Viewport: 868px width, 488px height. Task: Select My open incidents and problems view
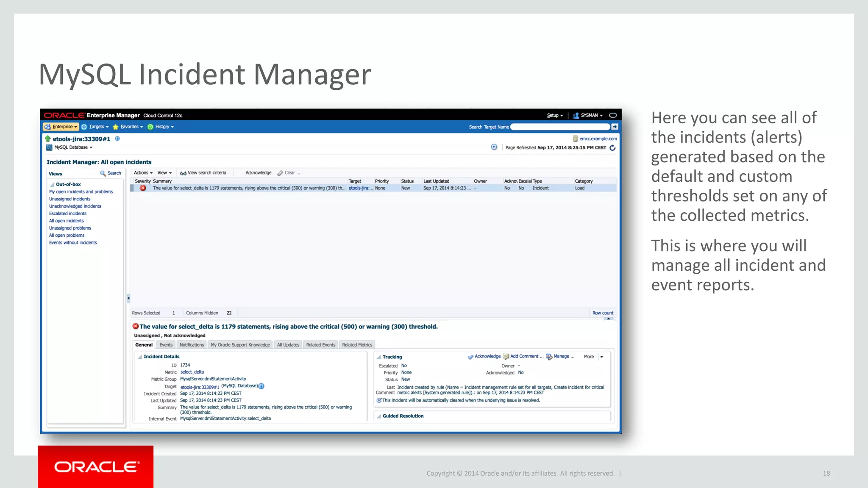(81, 192)
